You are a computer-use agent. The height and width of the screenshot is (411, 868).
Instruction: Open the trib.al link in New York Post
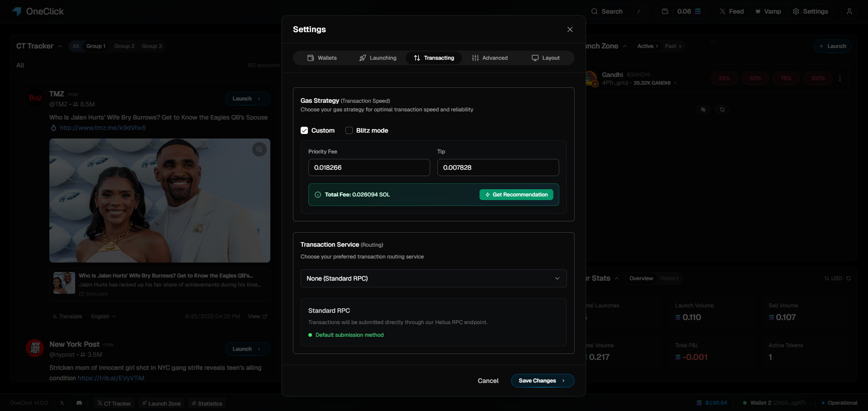click(111, 378)
